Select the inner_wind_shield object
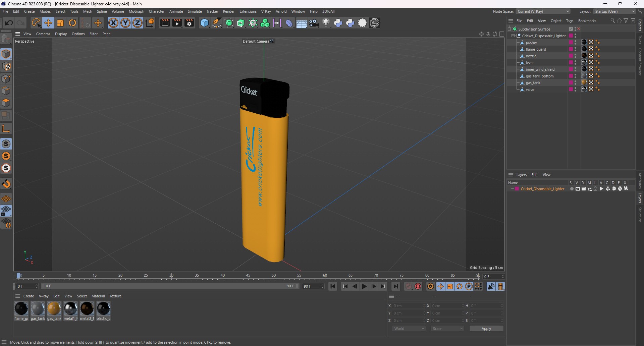Screen dimensions: 644x346 pos(540,69)
